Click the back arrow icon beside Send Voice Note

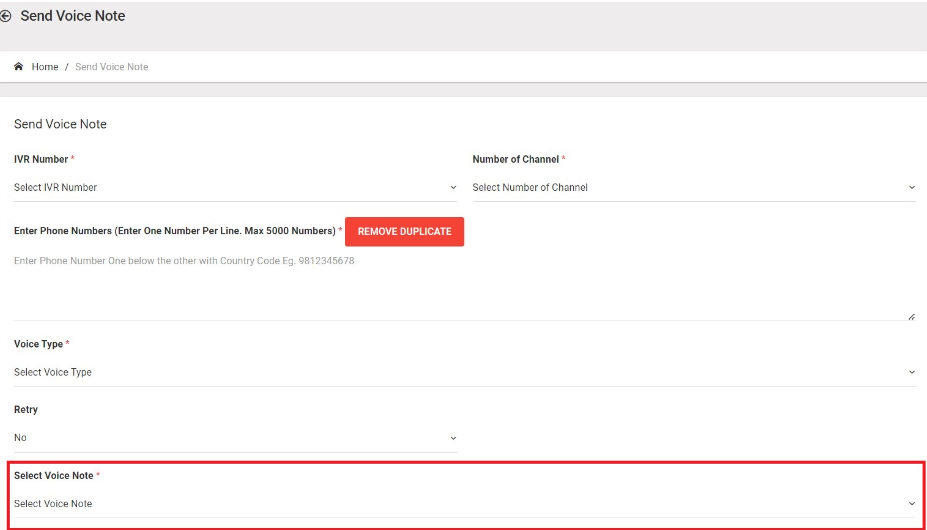[x=6, y=17]
